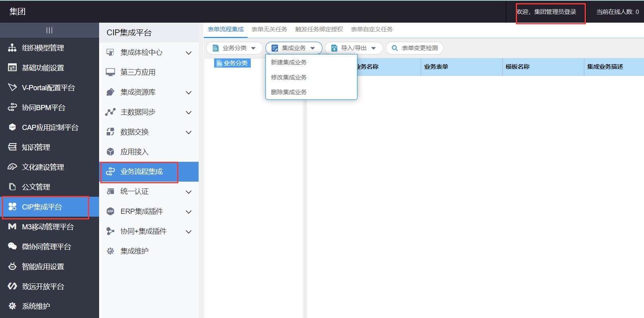The width and height of the screenshot is (644, 318).
Task: Click the 应用接入 cube icon
Action: tap(110, 152)
